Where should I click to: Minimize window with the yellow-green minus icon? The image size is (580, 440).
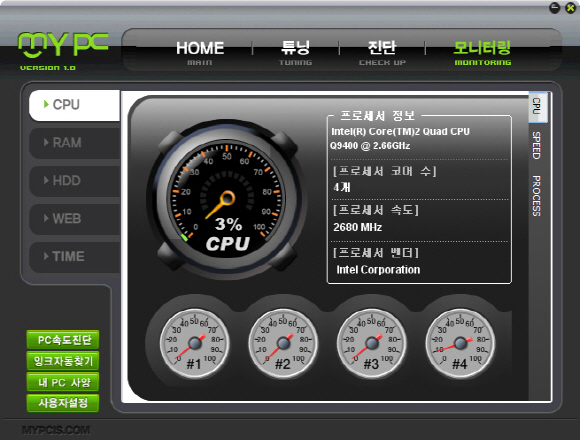pos(554,8)
